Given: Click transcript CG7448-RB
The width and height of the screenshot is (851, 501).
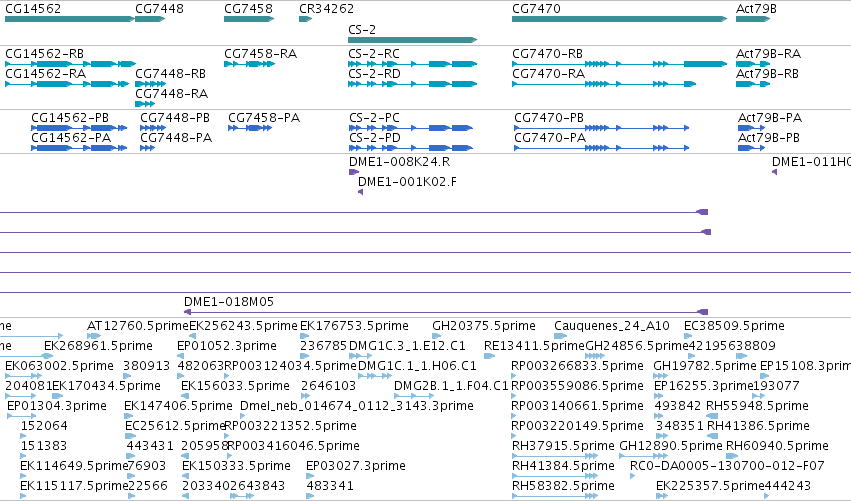Looking at the screenshot, I should pyautogui.click(x=150, y=84).
